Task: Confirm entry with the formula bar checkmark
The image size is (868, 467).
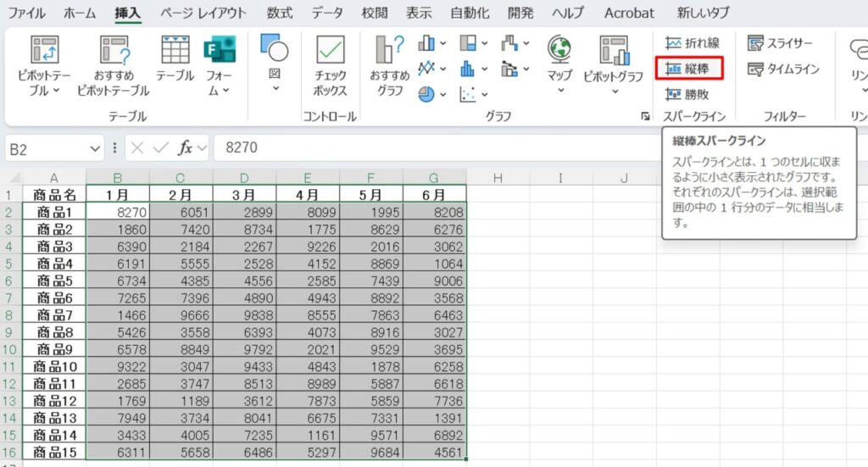Action: (x=160, y=147)
